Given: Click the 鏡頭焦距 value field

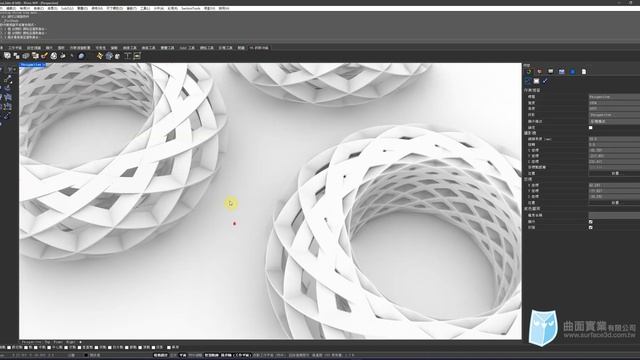Looking at the screenshot, I should tap(614, 139).
